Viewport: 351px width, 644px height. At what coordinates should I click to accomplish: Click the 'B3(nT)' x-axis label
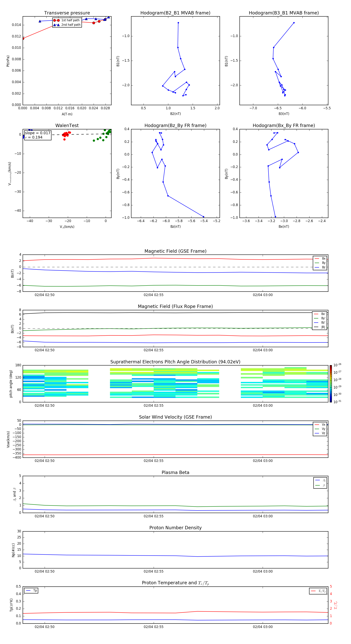tap(284, 114)
